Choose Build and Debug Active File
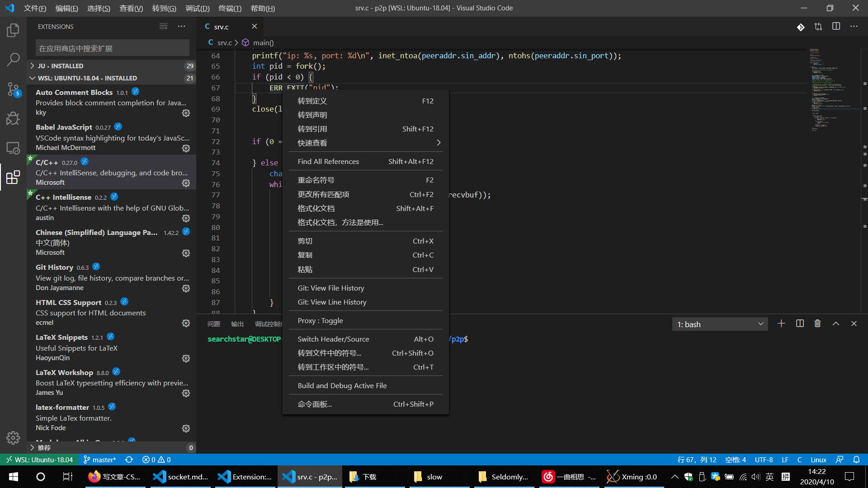This screenshot has width=868, height=488. click(x=342, y=385)
